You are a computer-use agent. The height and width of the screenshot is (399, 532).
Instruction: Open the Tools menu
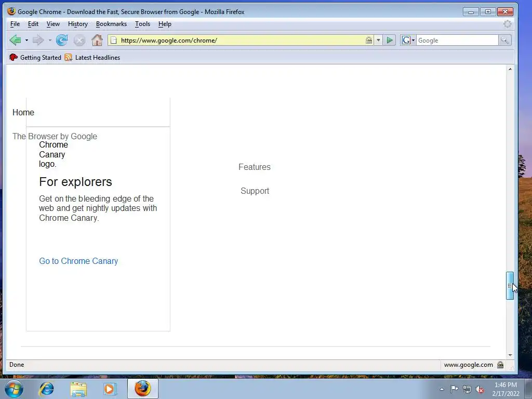click(x=142, y=24)
